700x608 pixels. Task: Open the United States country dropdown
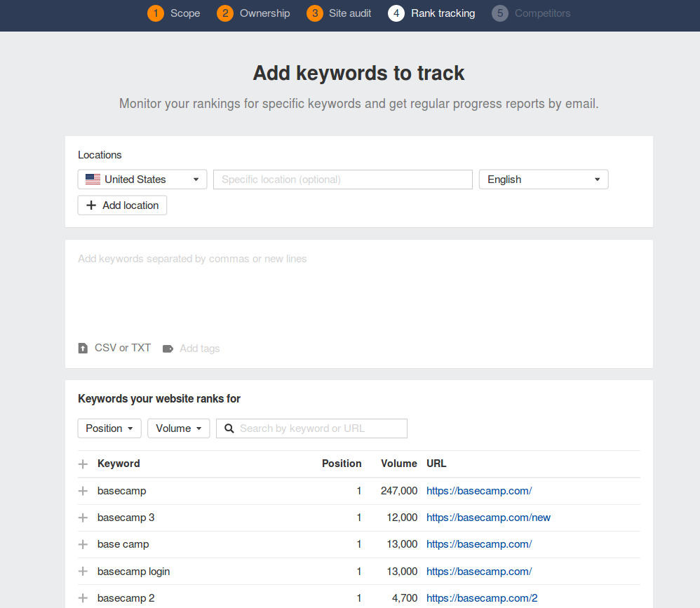click(142, 180)
